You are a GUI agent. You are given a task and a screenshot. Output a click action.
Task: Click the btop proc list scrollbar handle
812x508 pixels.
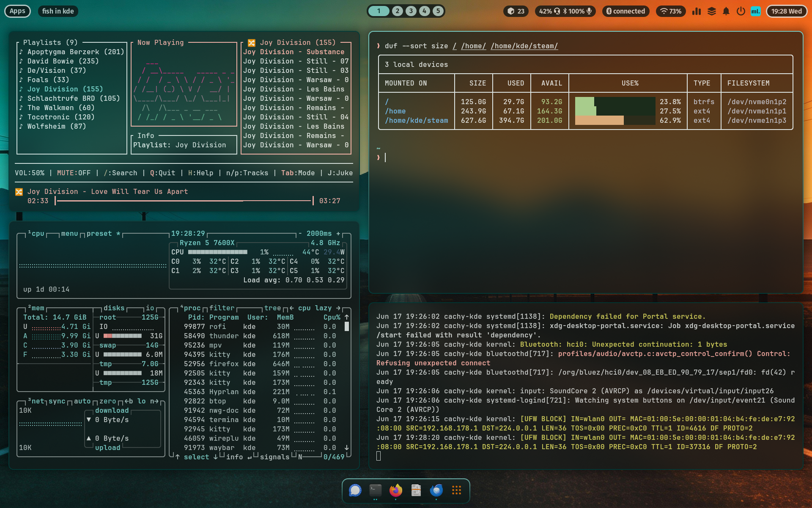coord(347,326)
